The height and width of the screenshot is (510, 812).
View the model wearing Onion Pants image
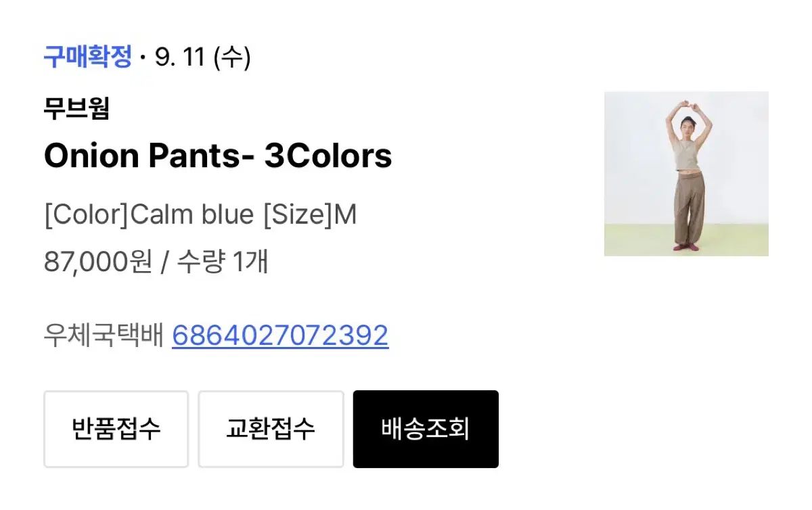coord(685,174)
